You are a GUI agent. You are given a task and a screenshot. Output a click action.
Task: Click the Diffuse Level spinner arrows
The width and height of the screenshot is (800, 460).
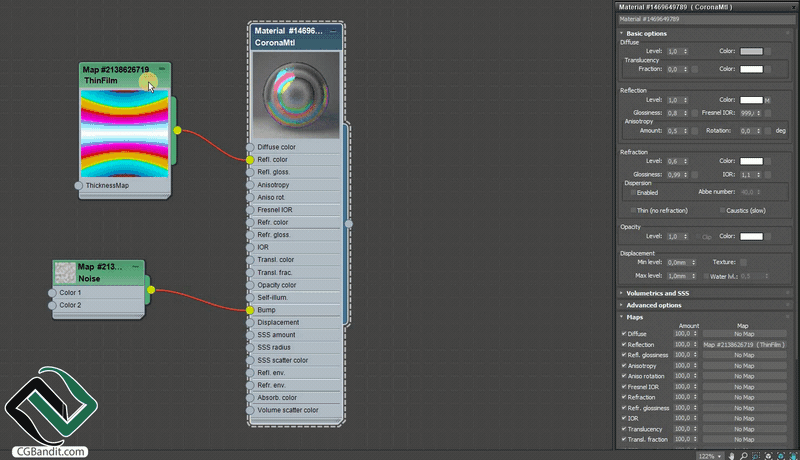(685, 52)
